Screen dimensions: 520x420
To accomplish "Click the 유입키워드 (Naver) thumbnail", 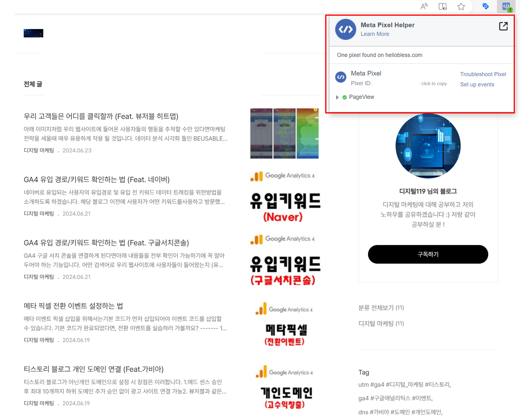I will click(285, 197).
